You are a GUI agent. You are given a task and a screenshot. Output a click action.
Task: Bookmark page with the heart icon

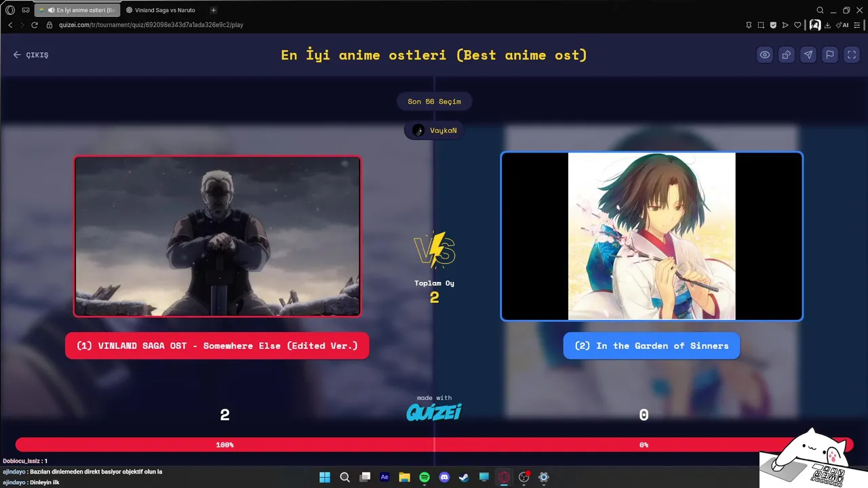click(x=798, y=25)
